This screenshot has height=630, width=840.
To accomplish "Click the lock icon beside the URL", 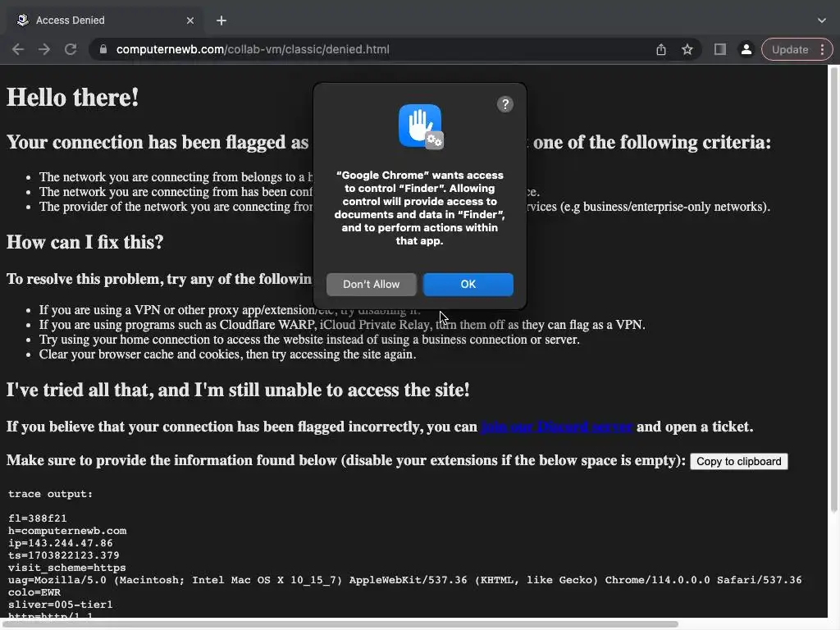I will pos(103,49).
